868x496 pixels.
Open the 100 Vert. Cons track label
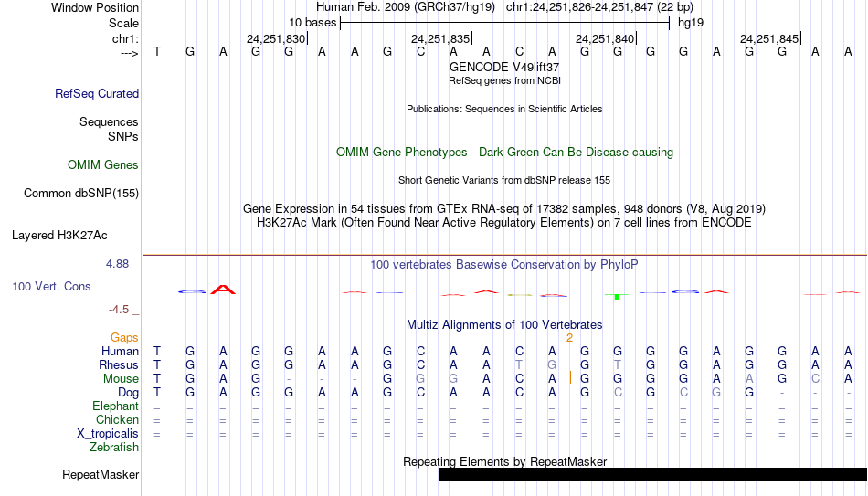click(51, 286)
